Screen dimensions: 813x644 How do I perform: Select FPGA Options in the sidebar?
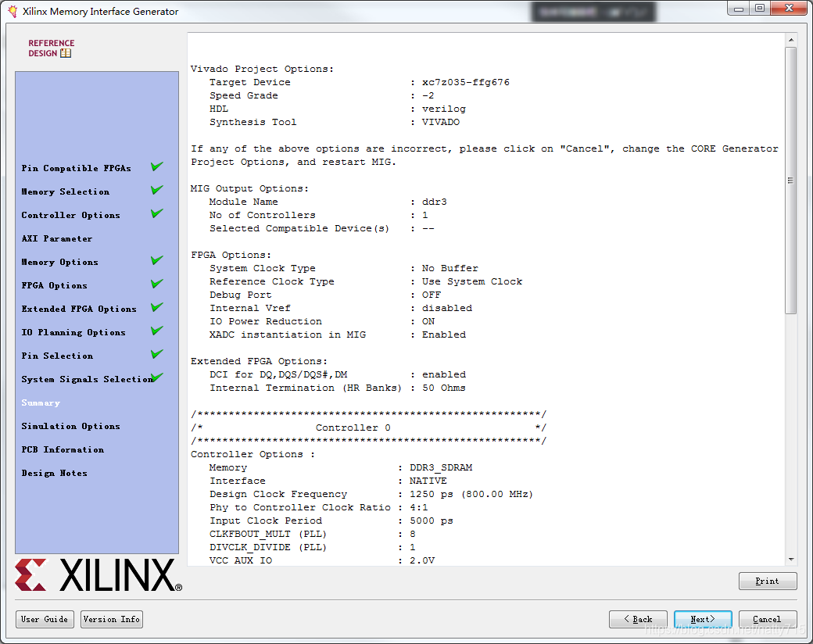[55, 285]
